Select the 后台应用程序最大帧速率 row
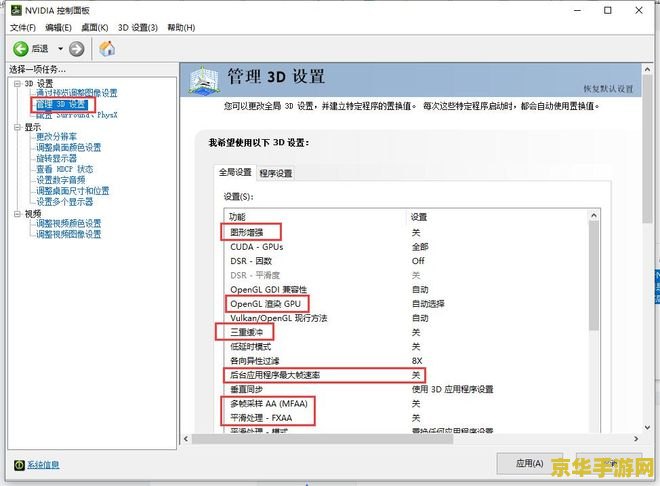The width and height of the screenshot is (660, 486). tap(406, 375)
